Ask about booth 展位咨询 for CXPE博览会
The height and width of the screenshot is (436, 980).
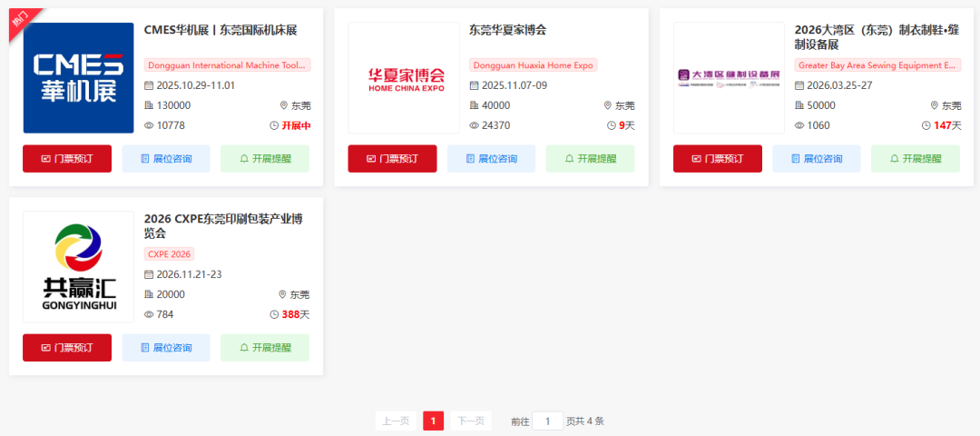point(166,348)
